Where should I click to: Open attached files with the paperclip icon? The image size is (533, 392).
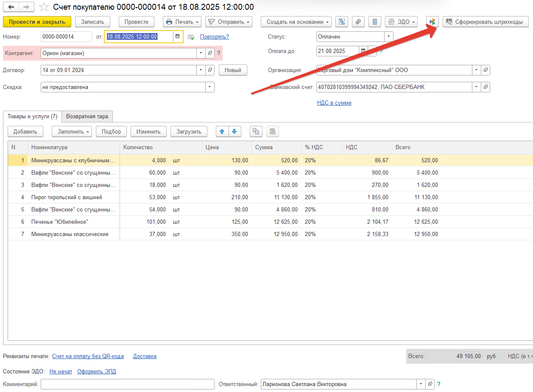[358, 22]
